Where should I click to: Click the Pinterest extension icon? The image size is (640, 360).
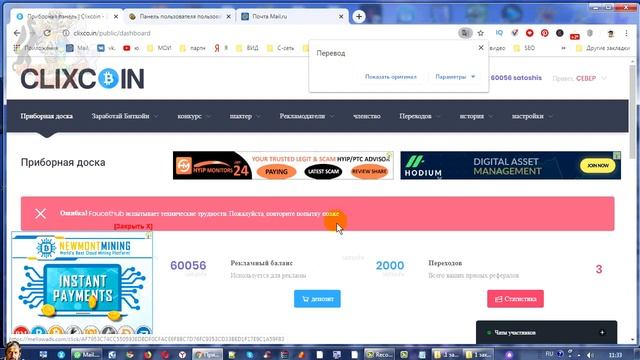coord(544,33)
